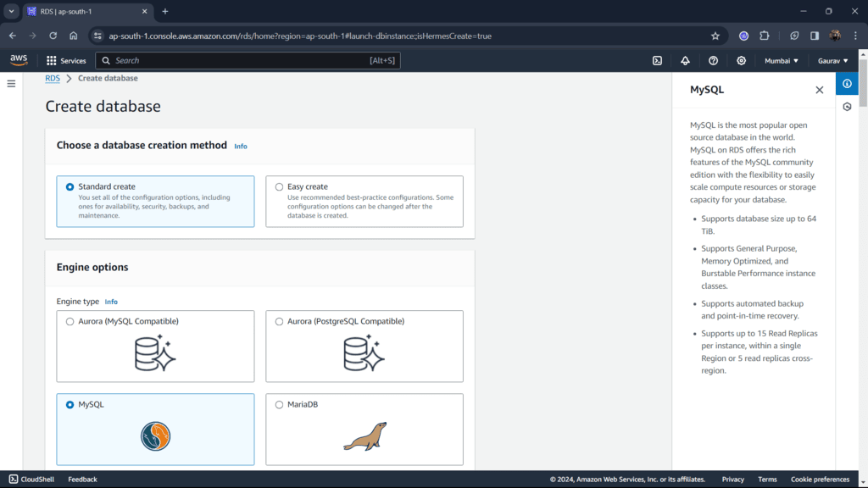This screenshot has height=488, width=868.
Task: Click the MySQL help panel title
Action: [x=707, y=90]
